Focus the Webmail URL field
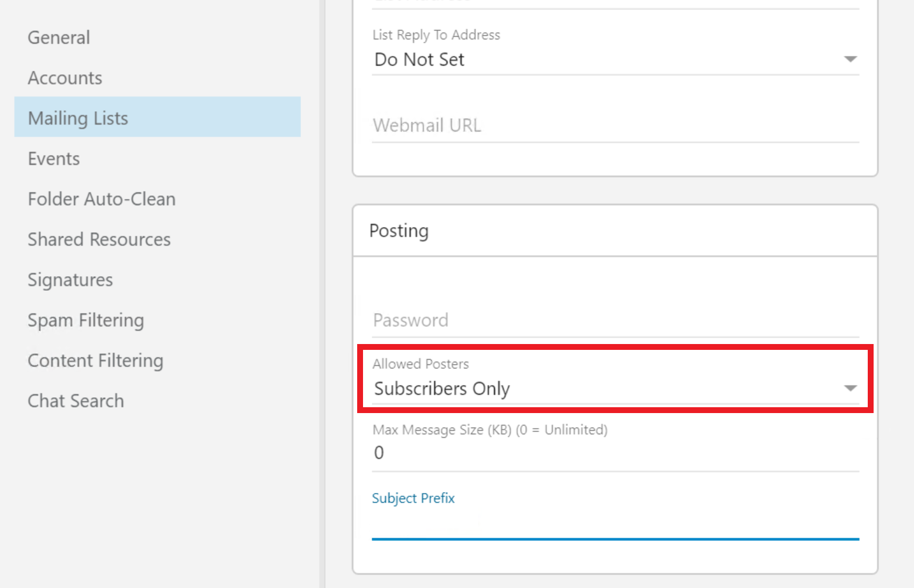This screenshot has height=588, width=914. click(615, 125)
